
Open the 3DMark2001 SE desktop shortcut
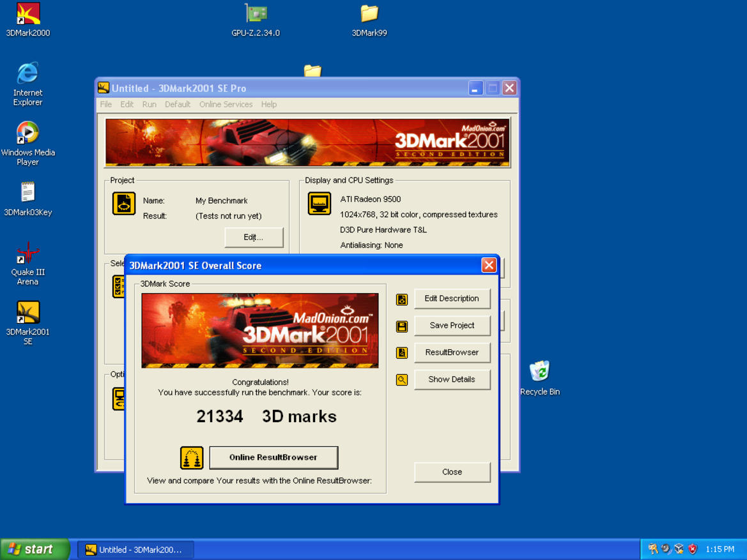(x=27, y=323)
